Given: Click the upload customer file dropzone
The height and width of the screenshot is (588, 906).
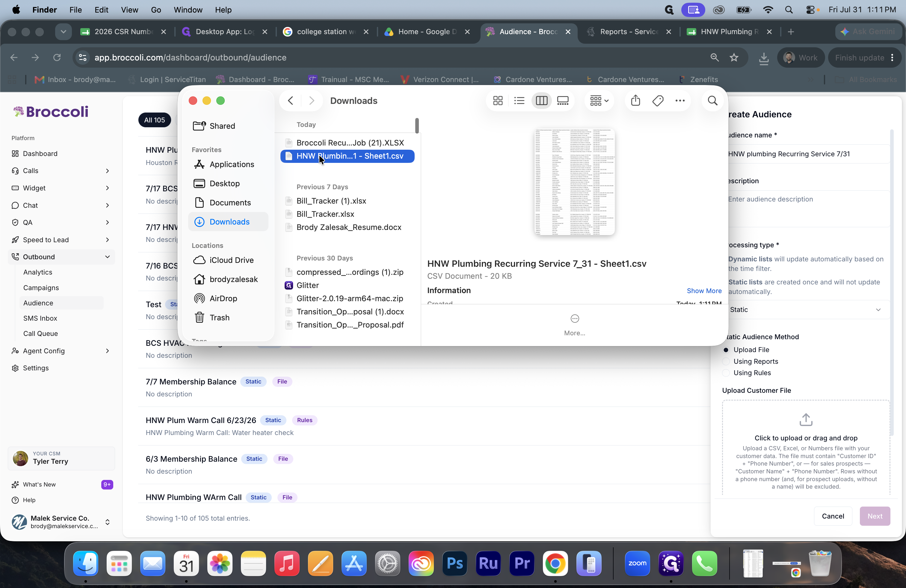Looking at the screenshot, I should click(806, 448).
